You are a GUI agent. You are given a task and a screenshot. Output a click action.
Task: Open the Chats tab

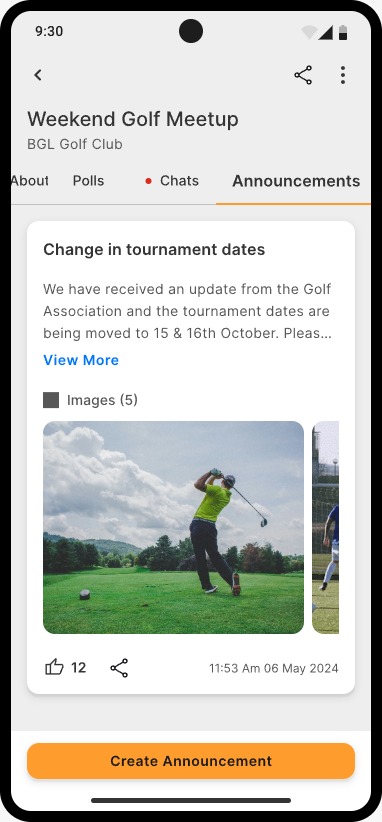(172, 181)
